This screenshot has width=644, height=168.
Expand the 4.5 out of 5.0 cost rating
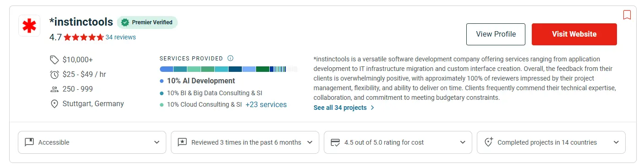click(398, 142)
